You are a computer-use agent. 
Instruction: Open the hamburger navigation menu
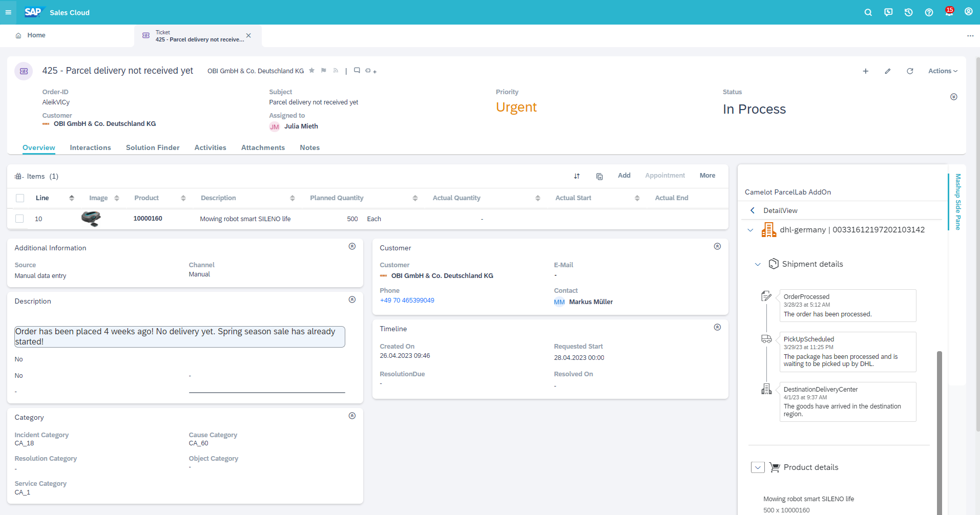pyautogui.click(x=8, y=12)
